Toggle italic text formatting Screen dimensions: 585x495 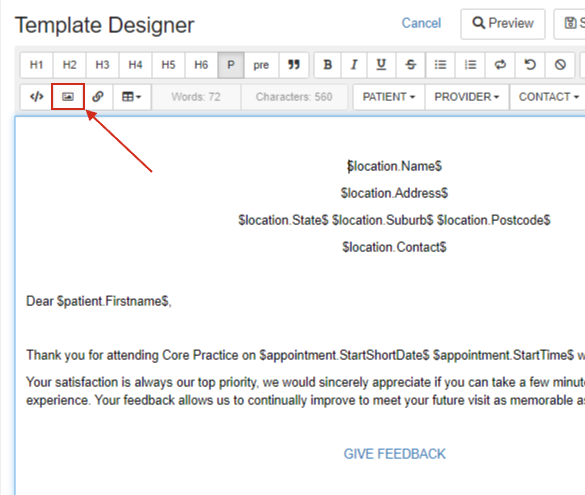(354, 65)
